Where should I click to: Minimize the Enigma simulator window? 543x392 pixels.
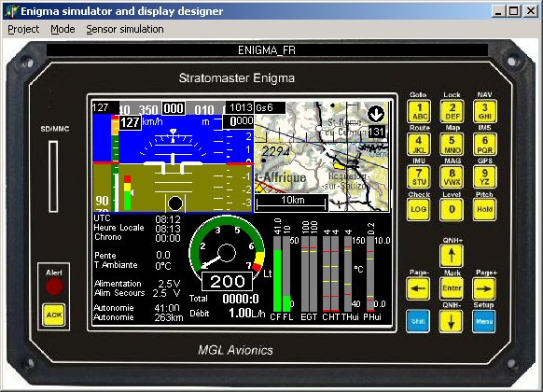(x=498, y=11)
